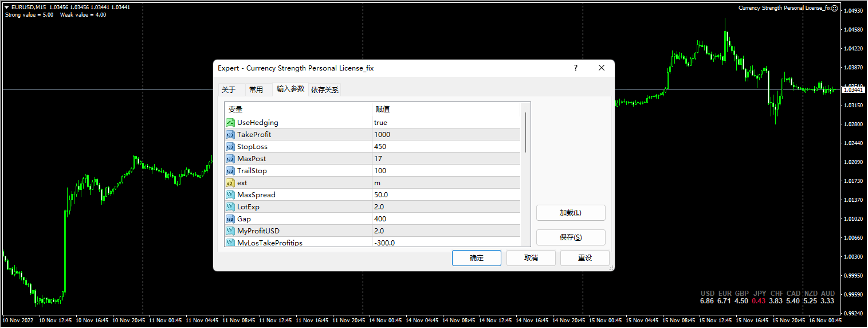Screen dimensions: 868x328
Task: Click the 保存(S) button
Action: coord(571,237)
